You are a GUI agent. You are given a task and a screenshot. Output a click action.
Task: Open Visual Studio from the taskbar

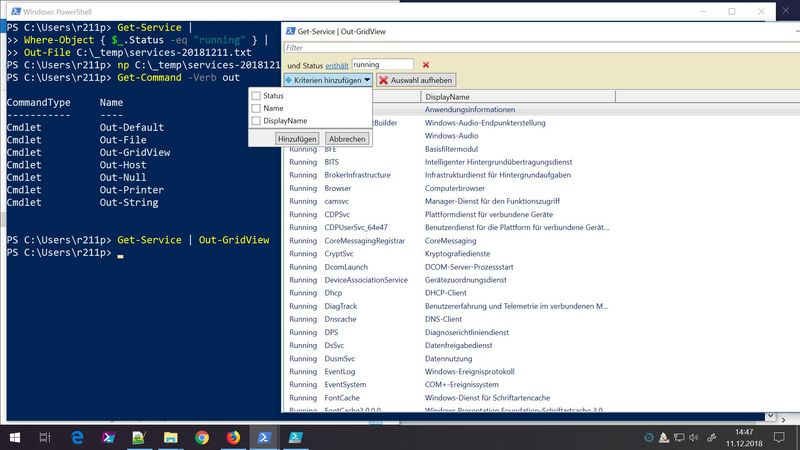(108, 437)
